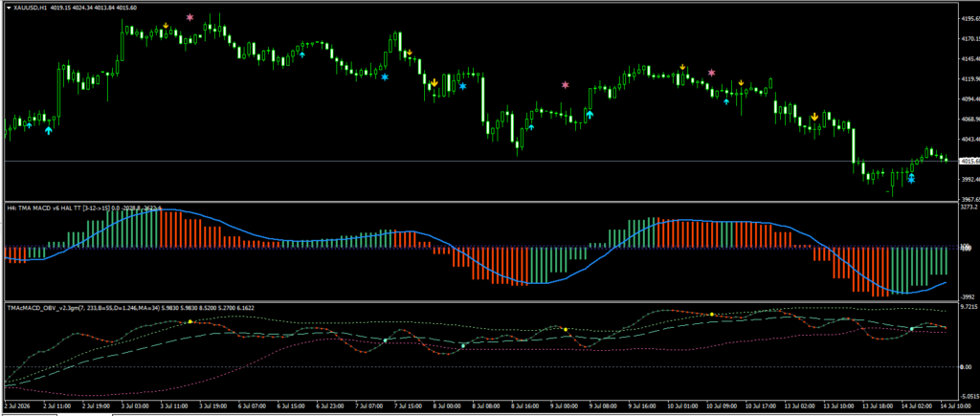Open the XAUUSD,H1 chart title dropdown triangle
The image size is (980, 416).
8,7
